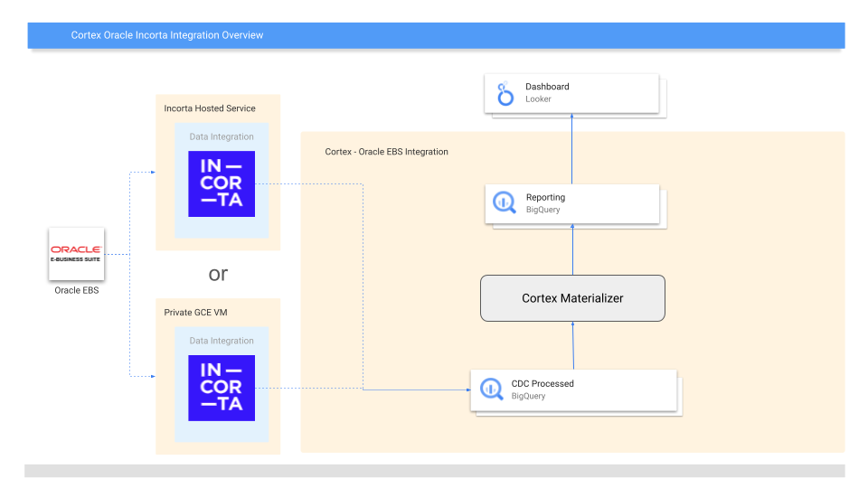Viewport: 868px width, 488px height.
Task: Click 'Data Integration' label in the Private GCE VM box
Action: click(x=222, y=341)
